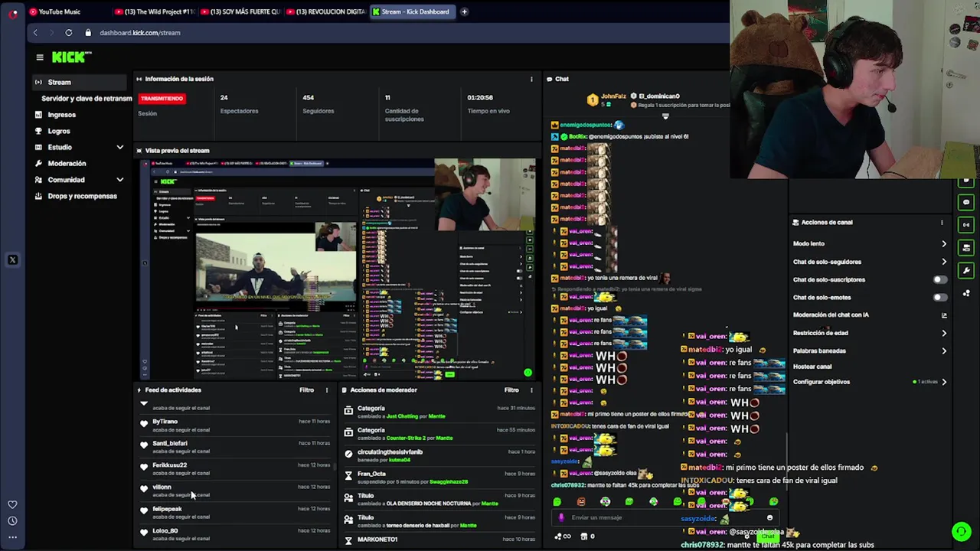Click heart icon next to Loloo_80
The image size is (980, 551).
(144, 532)
